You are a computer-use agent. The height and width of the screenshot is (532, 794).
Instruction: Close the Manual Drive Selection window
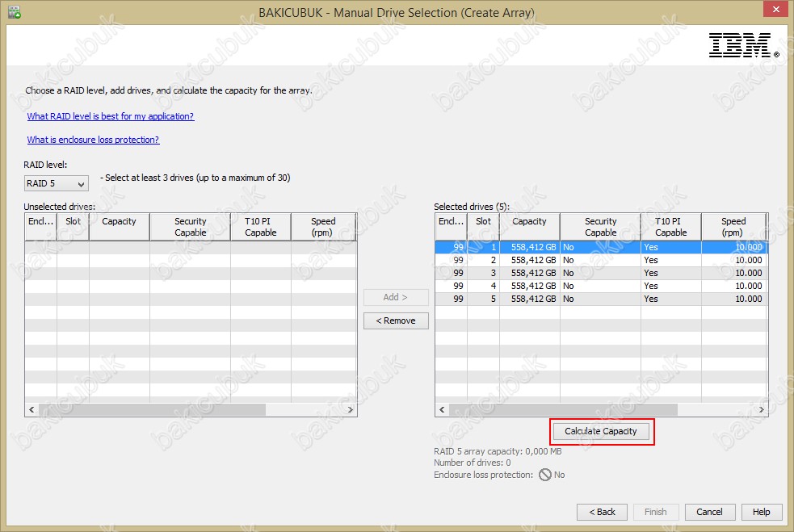tap(775, 10)
